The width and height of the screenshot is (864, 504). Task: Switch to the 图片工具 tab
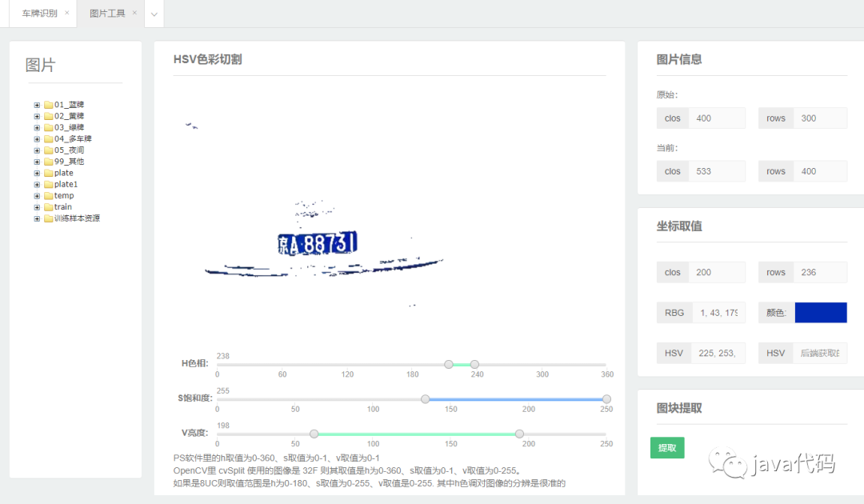(107, 14)
